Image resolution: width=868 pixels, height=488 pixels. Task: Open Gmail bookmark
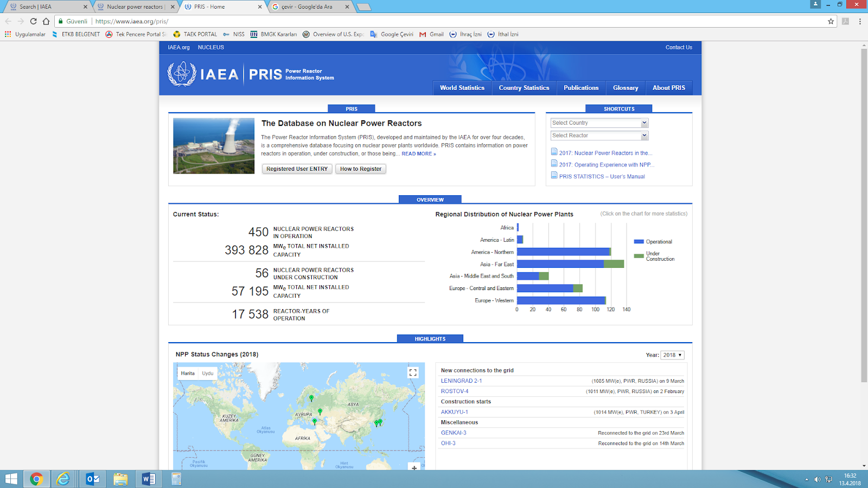(x=431, y=34)
